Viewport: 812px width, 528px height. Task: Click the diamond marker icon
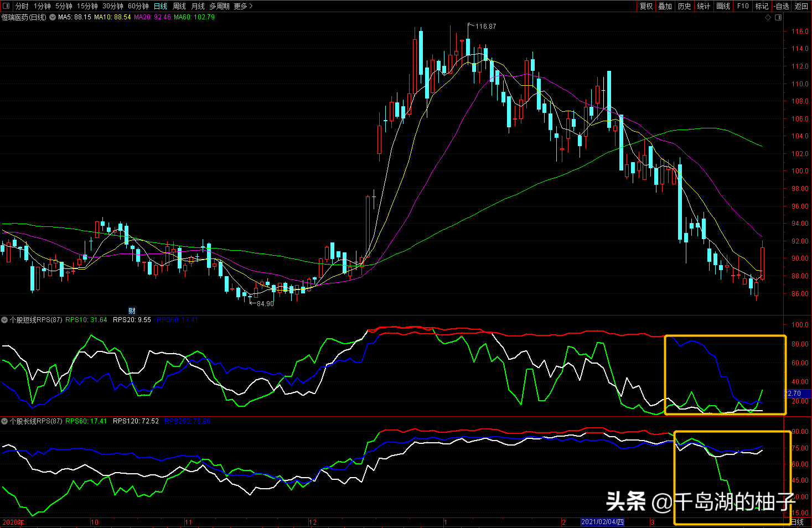[x=768, y=18]
